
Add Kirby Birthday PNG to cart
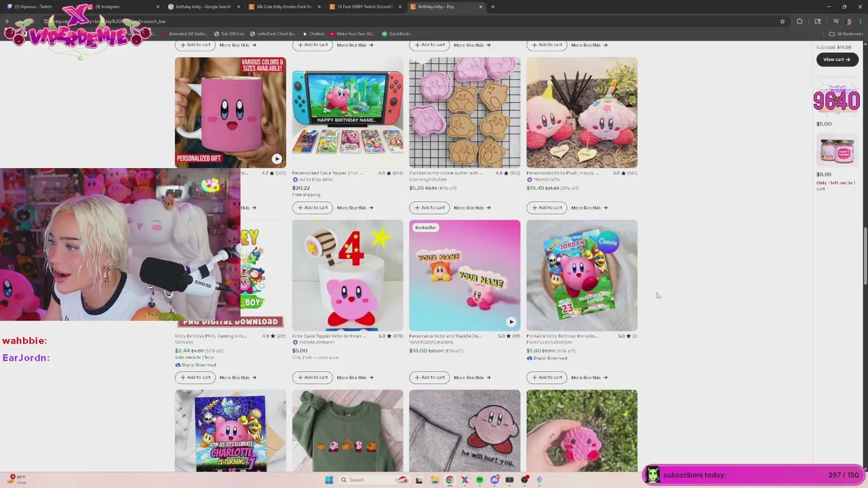[x=195, y=378]
